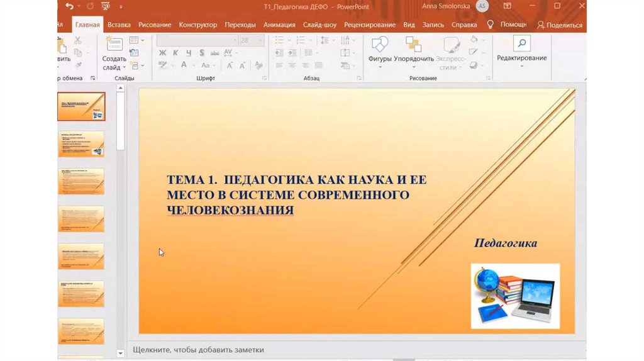Image resolution: width=644 pixels, height=361 pixels.
Task: Click the text shadow S icon
Action: pos(202,53)
